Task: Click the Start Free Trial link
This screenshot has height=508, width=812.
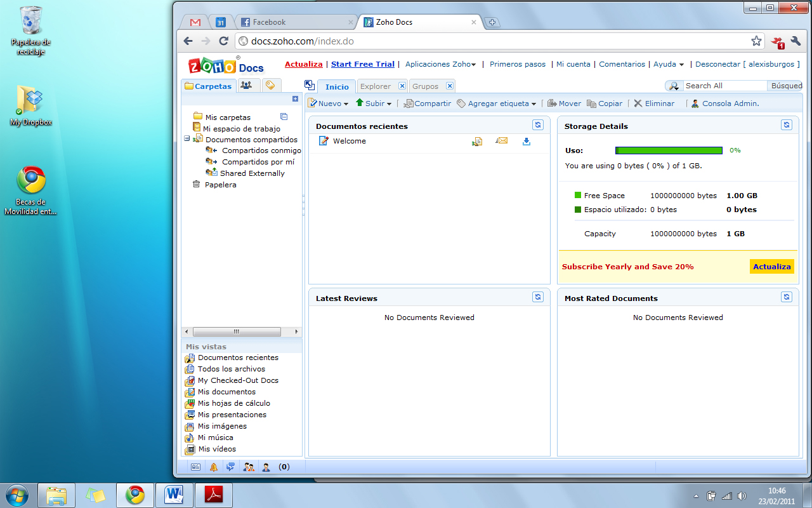Action: tap(362, 64)
